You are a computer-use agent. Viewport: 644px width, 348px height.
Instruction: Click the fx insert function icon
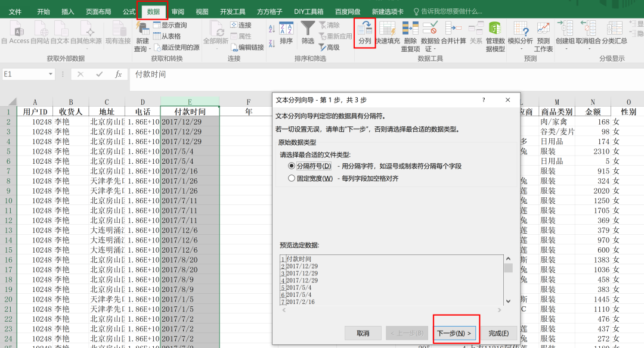click(118, 74)
